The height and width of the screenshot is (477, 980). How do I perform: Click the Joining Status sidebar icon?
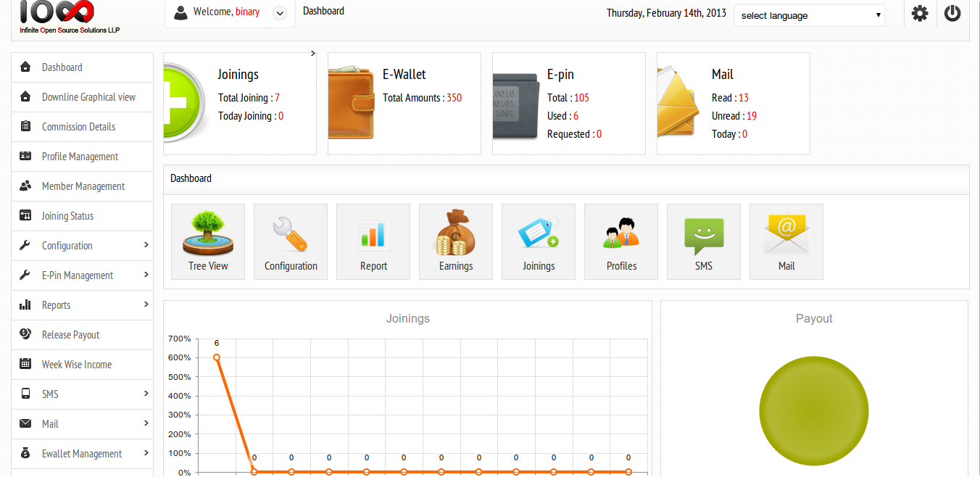[25, 216]
